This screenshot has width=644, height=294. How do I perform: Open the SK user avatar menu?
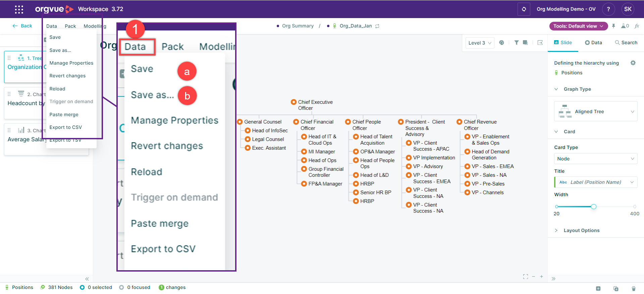[x=628, y=9]
